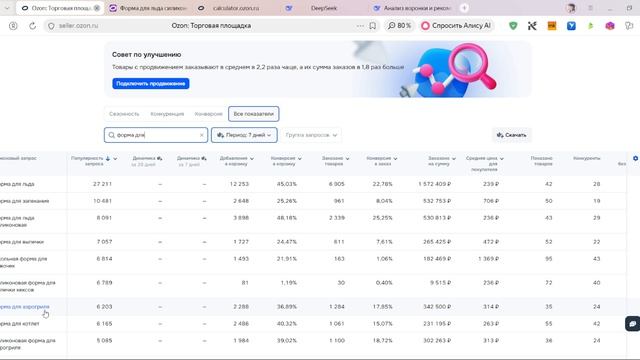This screenshot has height=360, width=640.
Task: Click the Показано товаров column header
Action: coord(541,161)
